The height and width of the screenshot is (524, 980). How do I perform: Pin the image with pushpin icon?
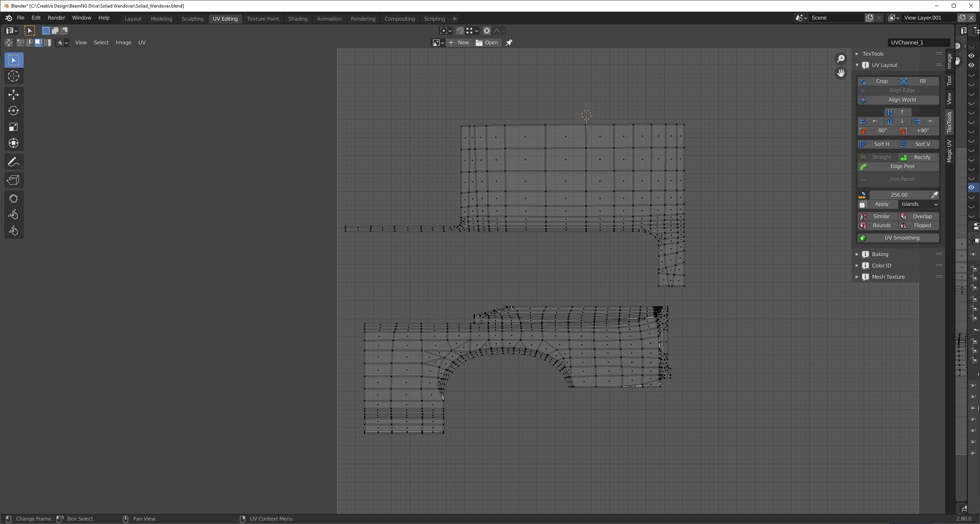pyautogui.click(x=509, y=43)
